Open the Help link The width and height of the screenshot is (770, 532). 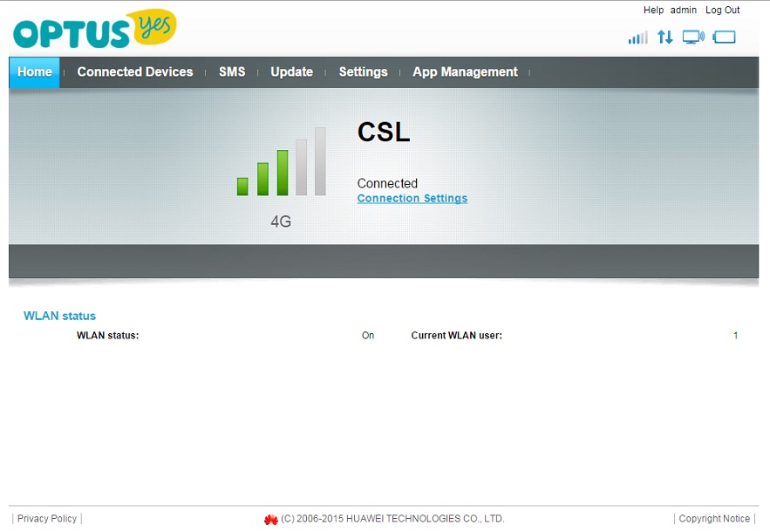(654, 10)
